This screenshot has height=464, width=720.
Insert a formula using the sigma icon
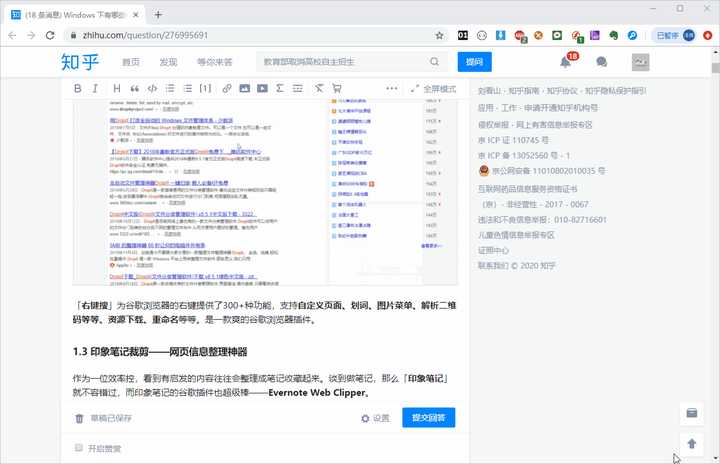point(280,89)
